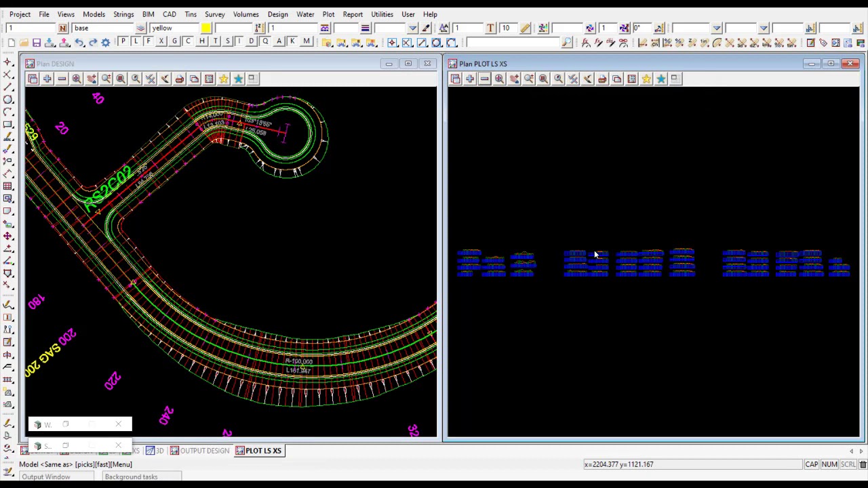
Task: Click the Fit view icon in Plan PLOT LS XS
Action: point(499,79)
